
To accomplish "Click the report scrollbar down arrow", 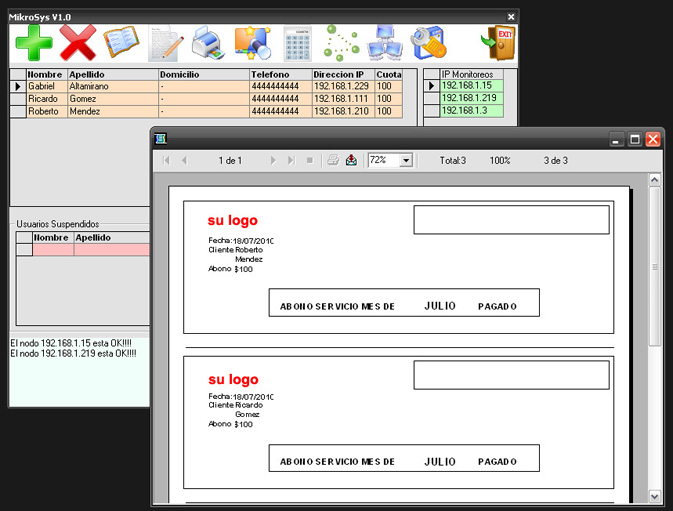I will [655, 496].
